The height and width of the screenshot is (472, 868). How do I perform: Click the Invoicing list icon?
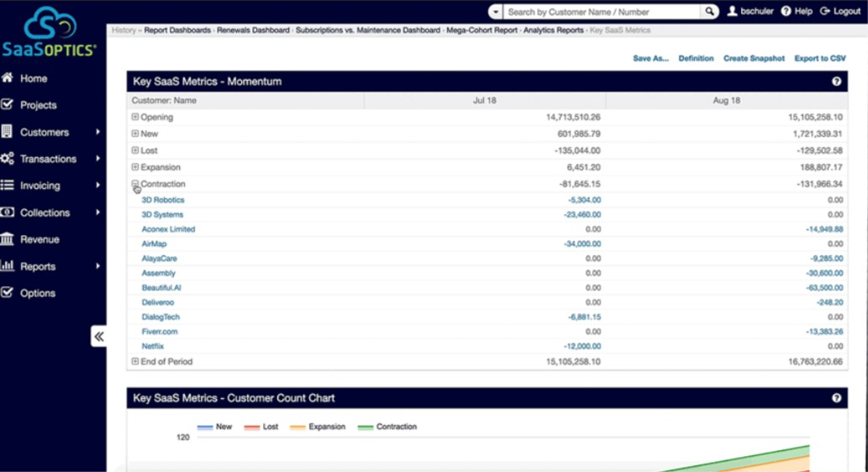[8, 185]
